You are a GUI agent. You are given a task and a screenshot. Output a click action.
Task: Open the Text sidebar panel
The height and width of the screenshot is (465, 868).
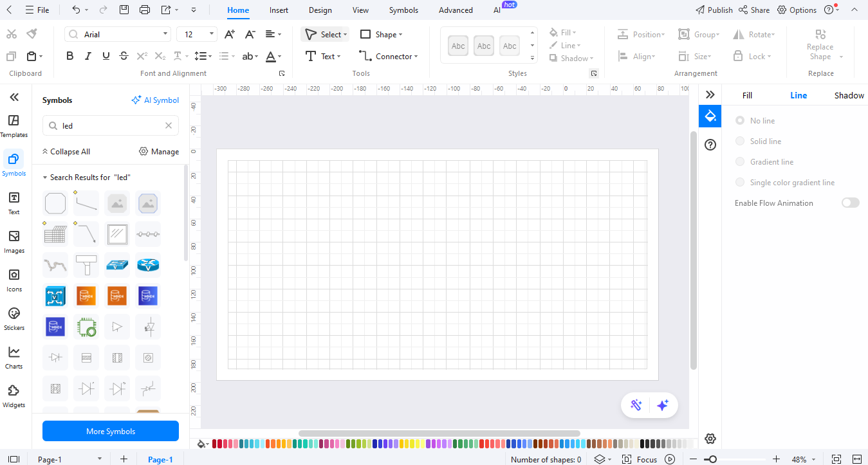(14, 203)
